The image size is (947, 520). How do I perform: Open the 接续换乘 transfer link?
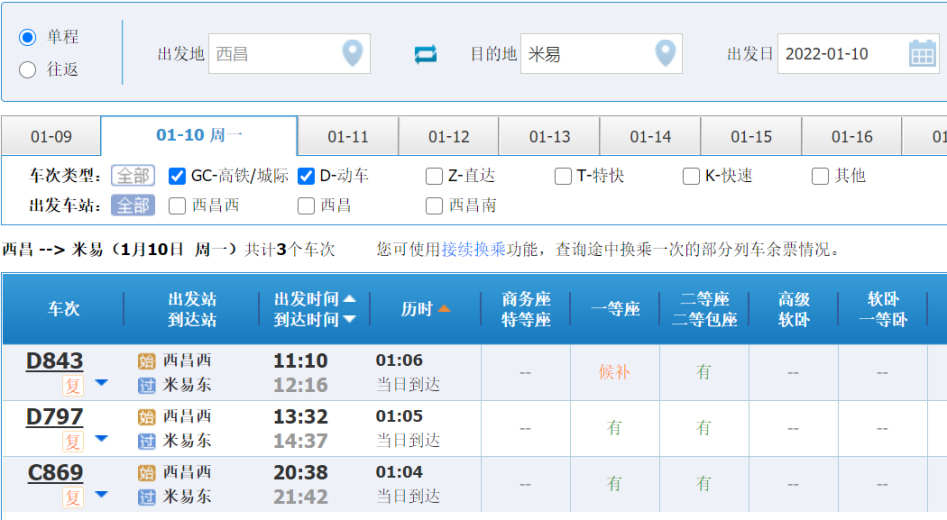coord(473,250)
